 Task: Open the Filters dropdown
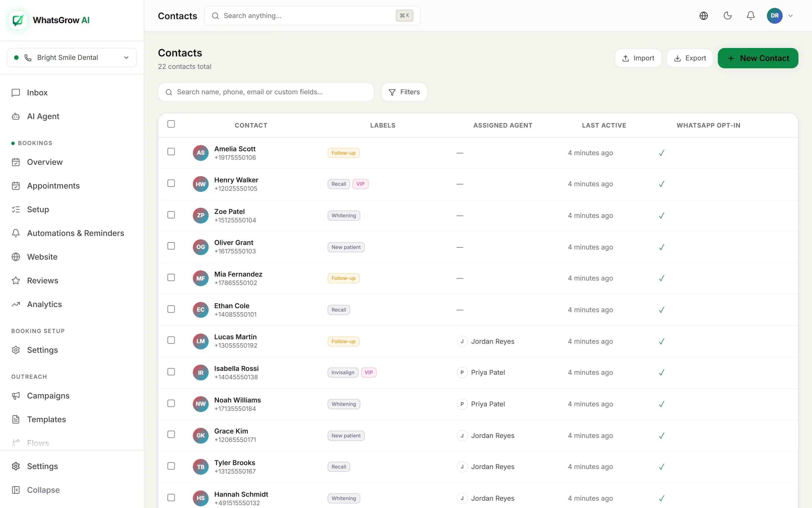point(404,92)
